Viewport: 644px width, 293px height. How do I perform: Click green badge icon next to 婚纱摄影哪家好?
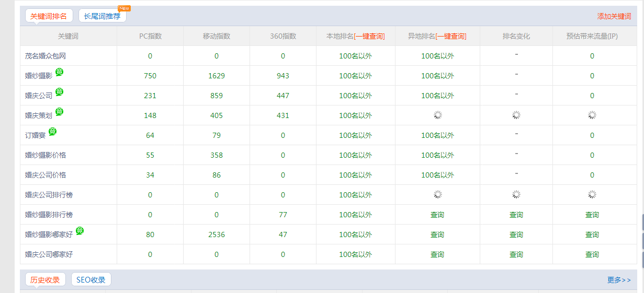pyautogui.click(x=80, y=231)
